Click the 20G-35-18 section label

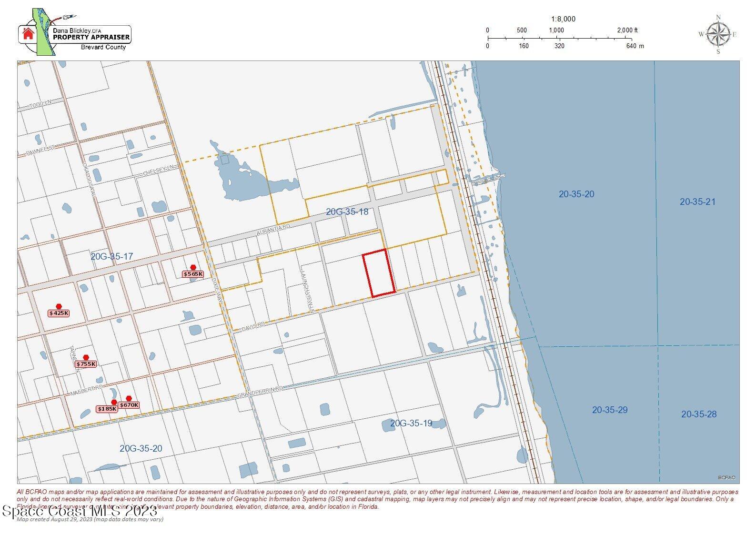pyautogui.click(x=347, y=212)
